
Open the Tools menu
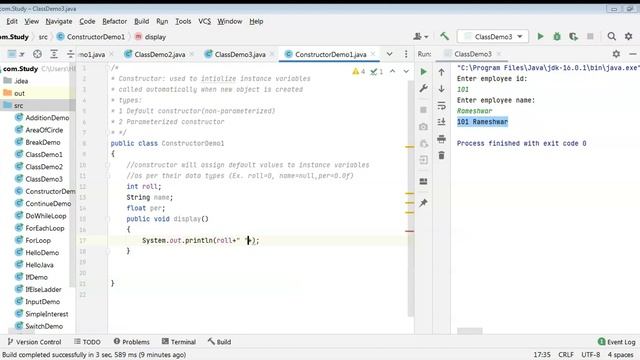click(x=183, y=21)
